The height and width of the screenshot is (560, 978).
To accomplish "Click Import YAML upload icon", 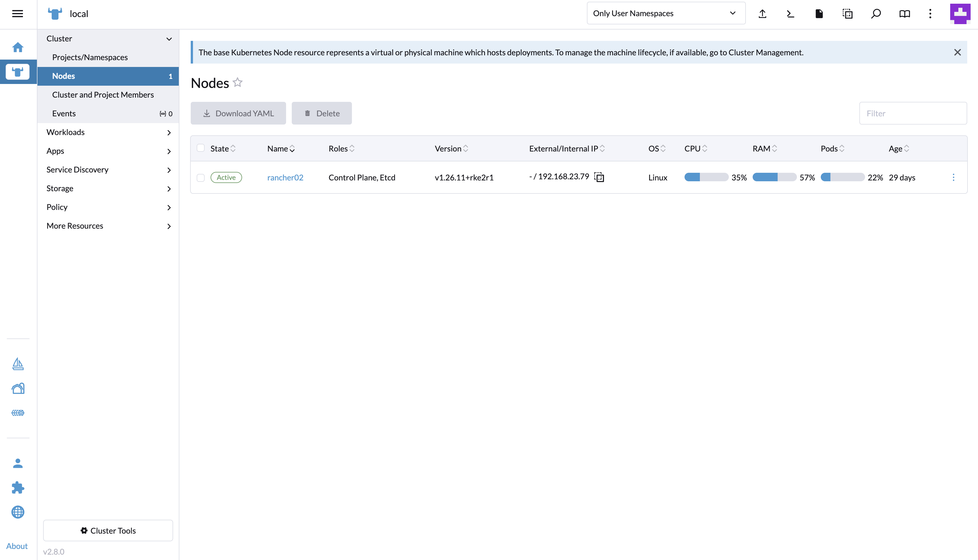I will pyautogui.click(x=762, y=14).
